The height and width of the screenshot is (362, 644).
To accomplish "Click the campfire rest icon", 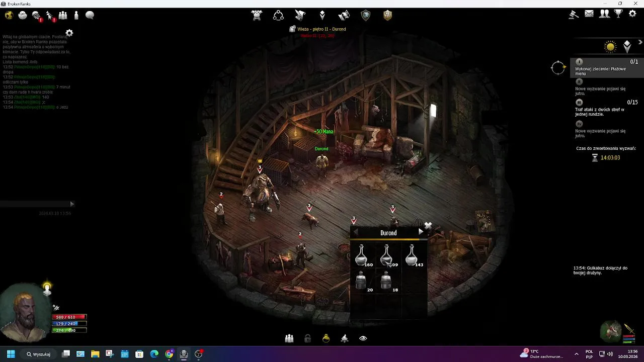I will click(x=345, y=339).
